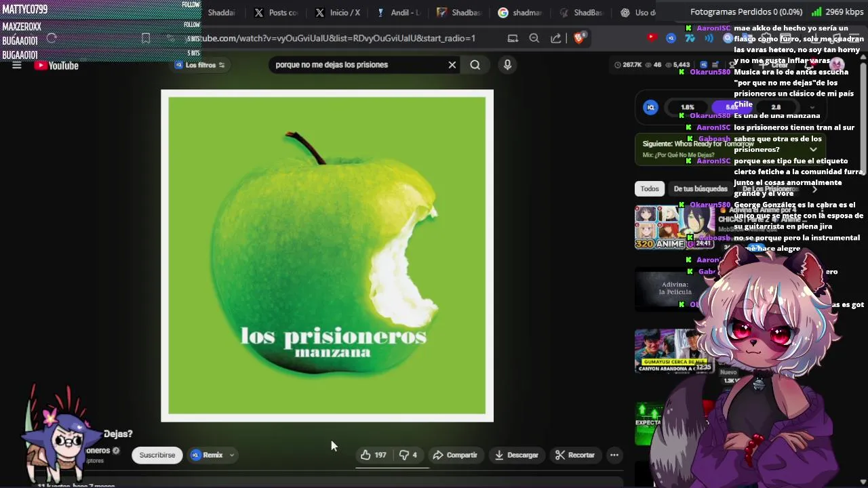Click the Los Prisioneros Manzana album art
Image resolution: width=868 pixels, height=488 pixels.
coord(327,256)
